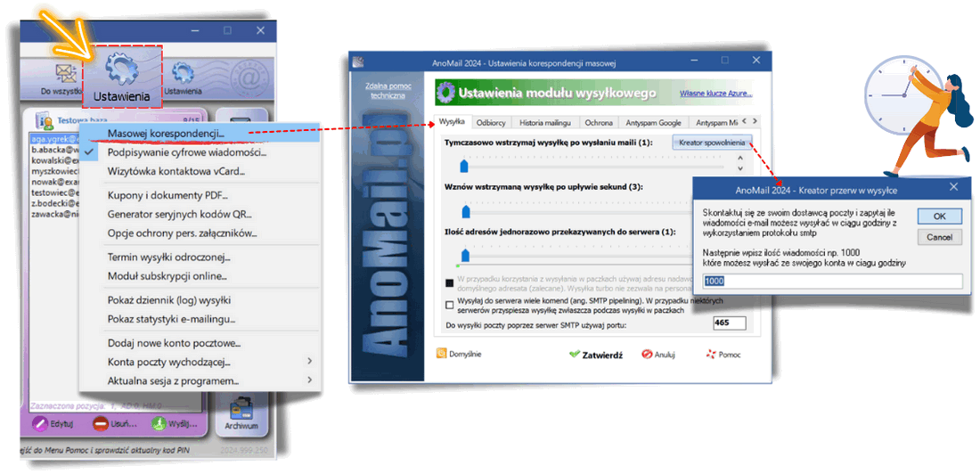Expand 'Konta poczty wychodzącej' submenu arrow
The image size is (980, 474).
(x=310, y=362)
